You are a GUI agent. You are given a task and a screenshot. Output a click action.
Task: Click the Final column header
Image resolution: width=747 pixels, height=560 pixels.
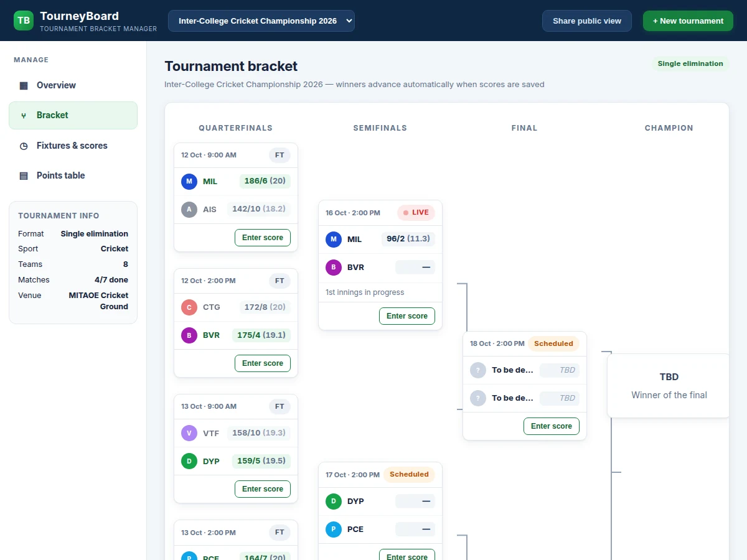coord(525,128)
